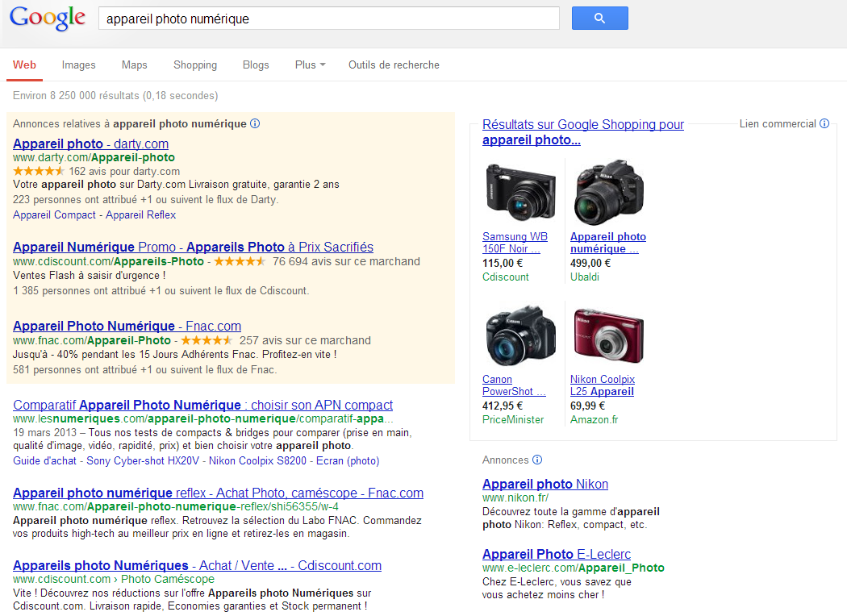
Task: Select the Web tab
Action: click(x=24, y=65)
